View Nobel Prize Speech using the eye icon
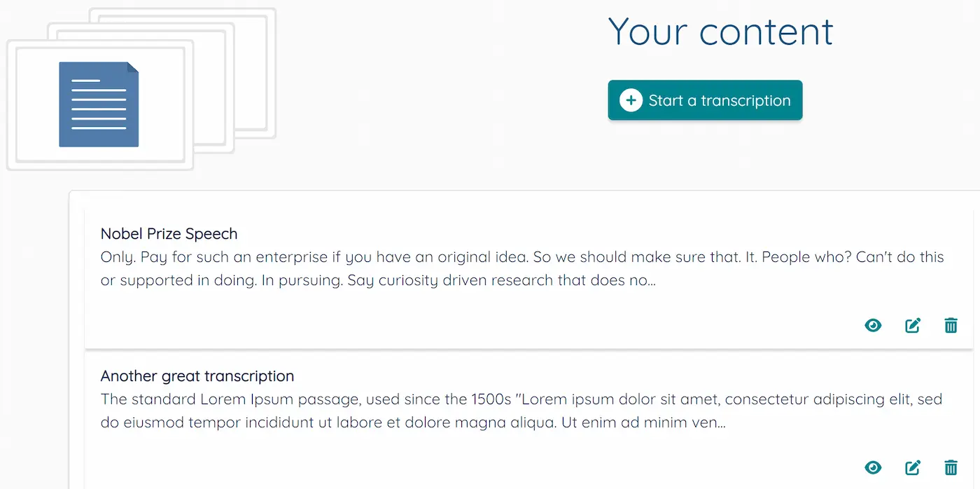This screenshot has width=980, height=489. (873, 325)
